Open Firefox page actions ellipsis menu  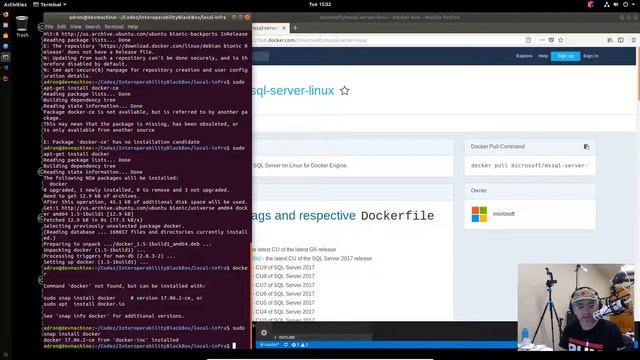[542, 40]
